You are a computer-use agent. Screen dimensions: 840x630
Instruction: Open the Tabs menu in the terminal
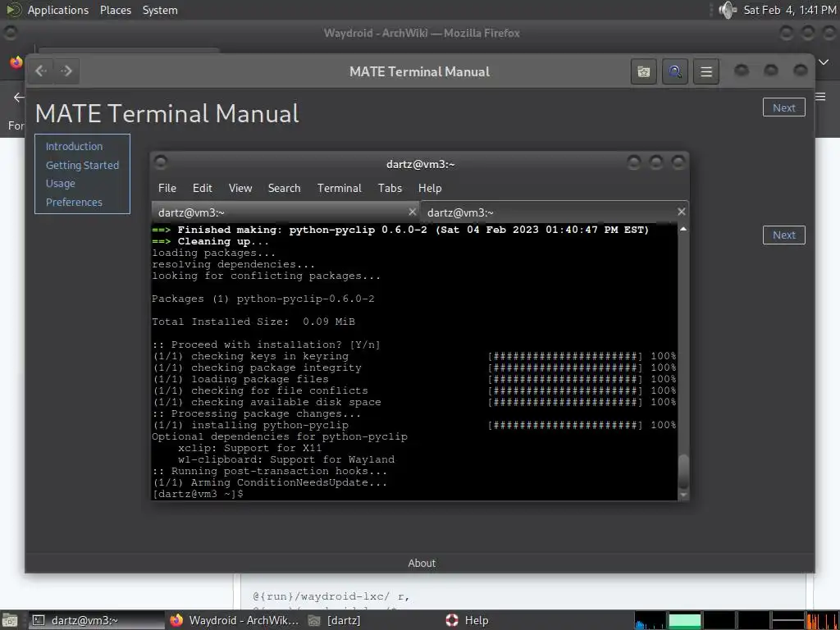[x=390, y=188]
